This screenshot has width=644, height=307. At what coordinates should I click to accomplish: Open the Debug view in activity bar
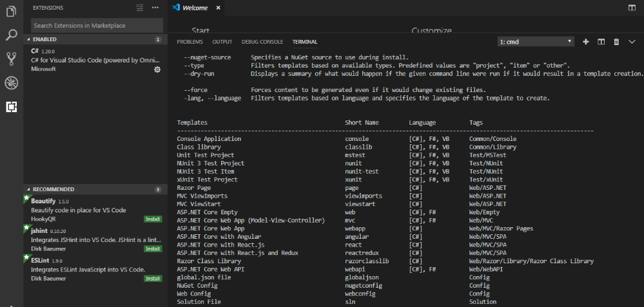point(12,83)
